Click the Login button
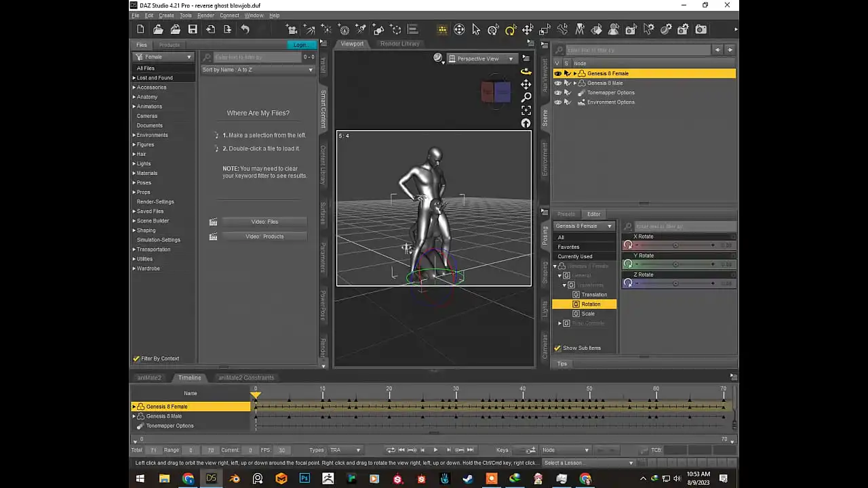Viewport: 868px width, 488px height. tap(300, 45)
